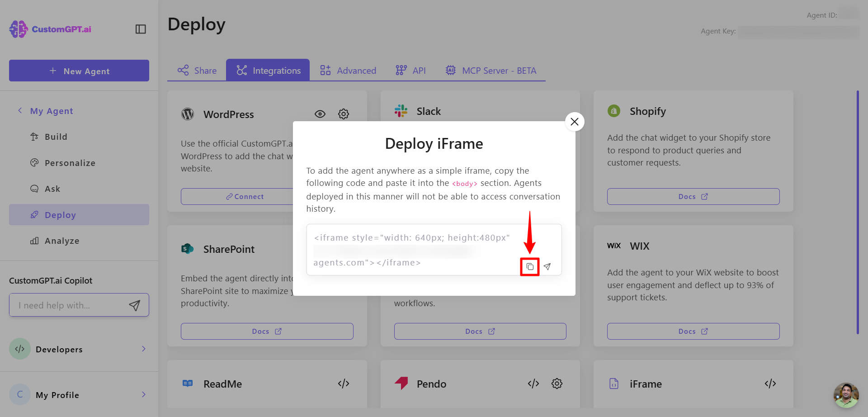Click the iframe code text box
Viewport: 868px width, 417px height.
(434, 250)
